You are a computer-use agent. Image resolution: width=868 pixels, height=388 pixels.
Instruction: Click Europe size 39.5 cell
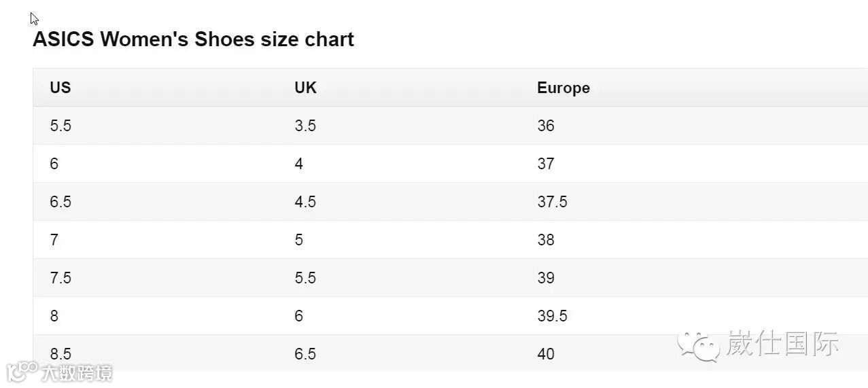[552, 316]
